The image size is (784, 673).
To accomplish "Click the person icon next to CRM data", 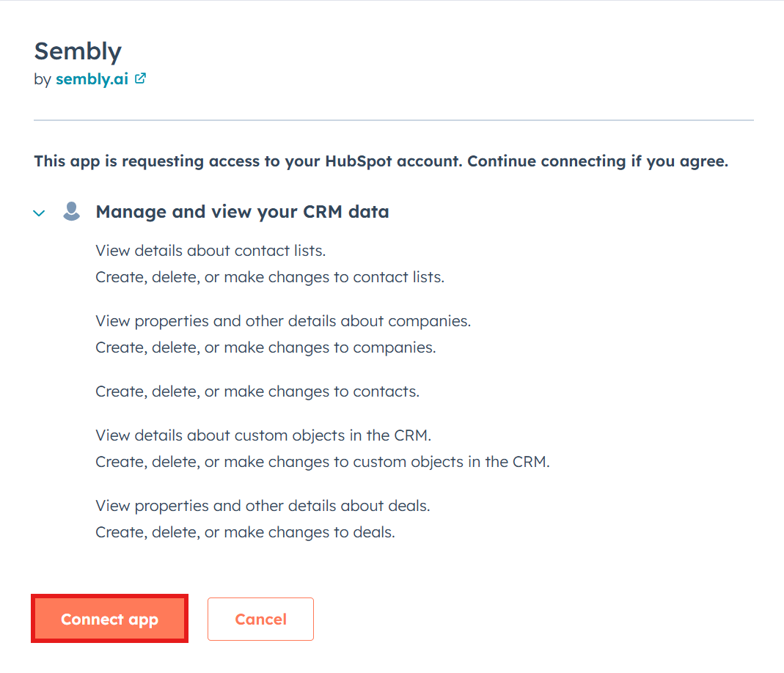I will pyautogui.click(x=71, y=212).
